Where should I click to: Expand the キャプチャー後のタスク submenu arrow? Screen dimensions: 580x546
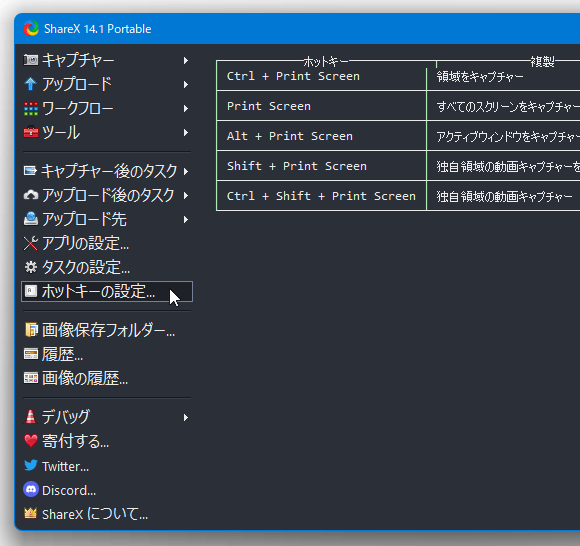[x=186, y=172]
